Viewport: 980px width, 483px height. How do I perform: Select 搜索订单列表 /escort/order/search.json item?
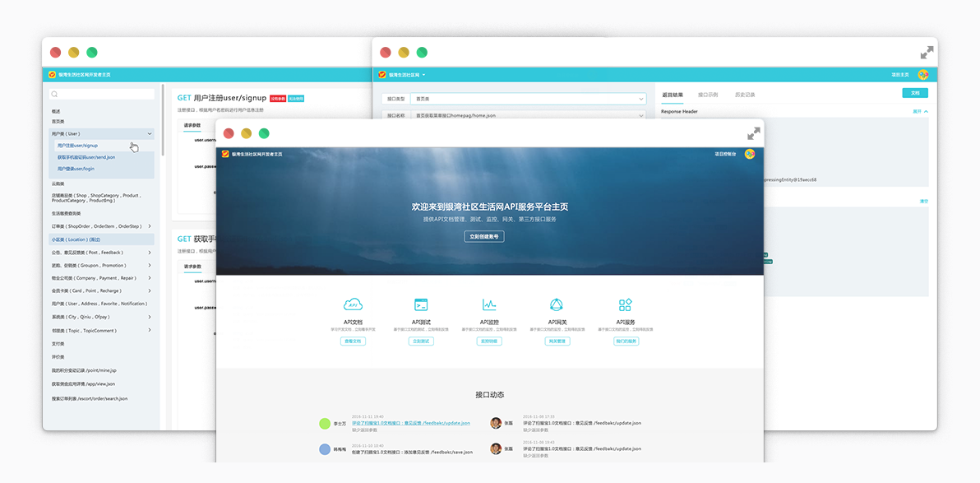(x=90, y=398)
